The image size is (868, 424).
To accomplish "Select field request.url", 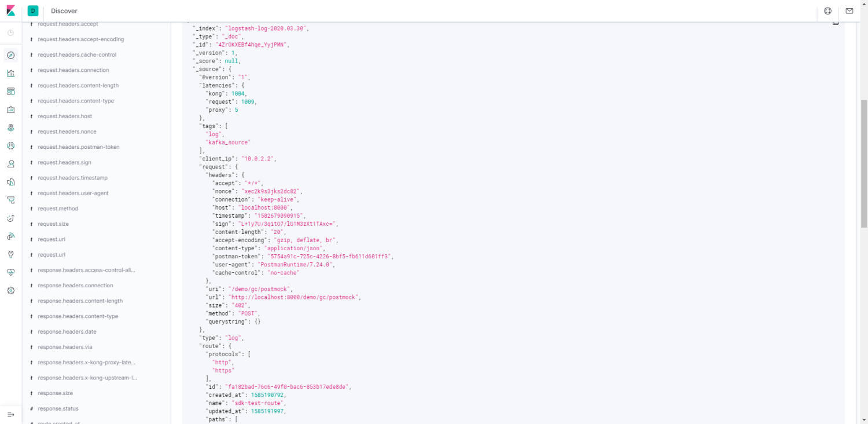I will coord(52,255).
